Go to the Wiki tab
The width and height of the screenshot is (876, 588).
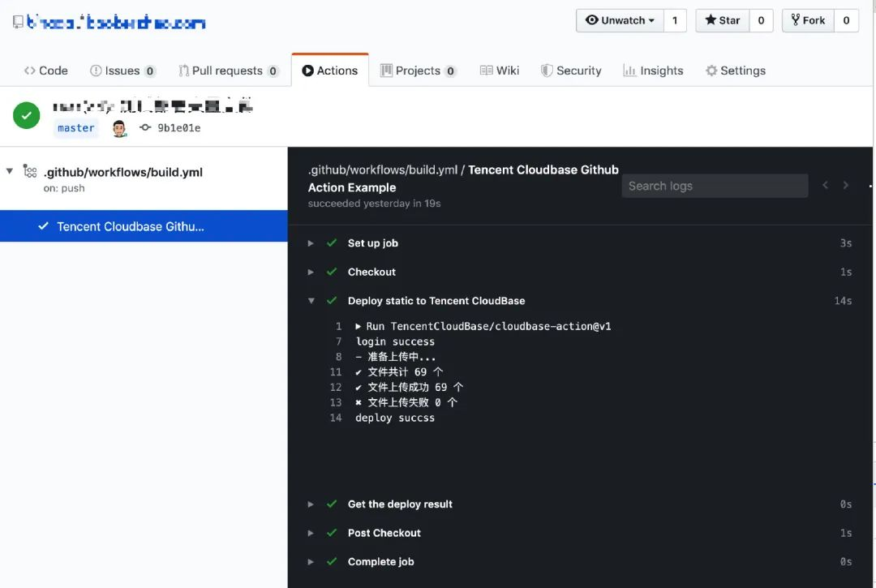tap(500, 71)
